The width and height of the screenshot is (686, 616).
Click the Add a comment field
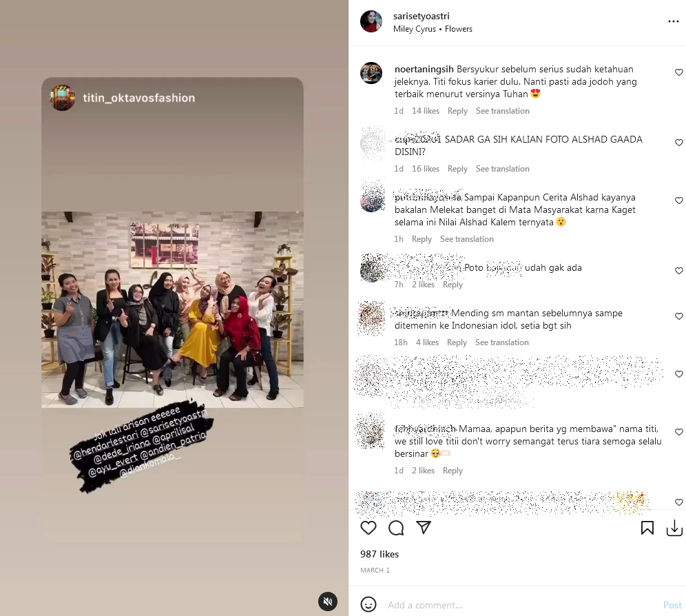521,605
